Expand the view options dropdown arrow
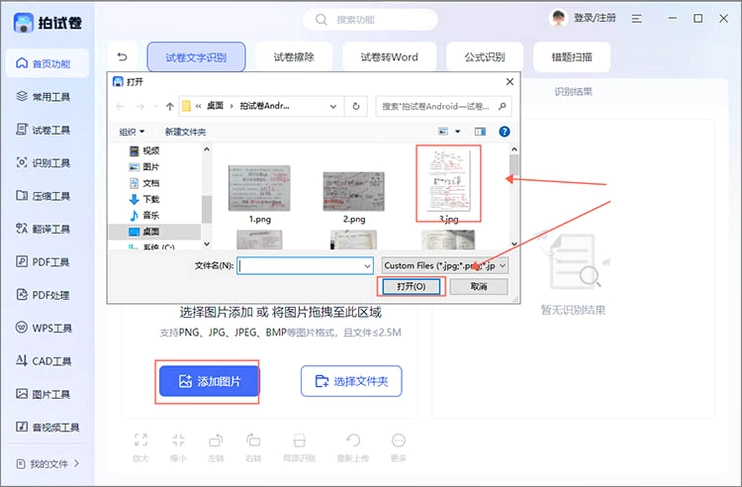 click(x=458, y=131)
